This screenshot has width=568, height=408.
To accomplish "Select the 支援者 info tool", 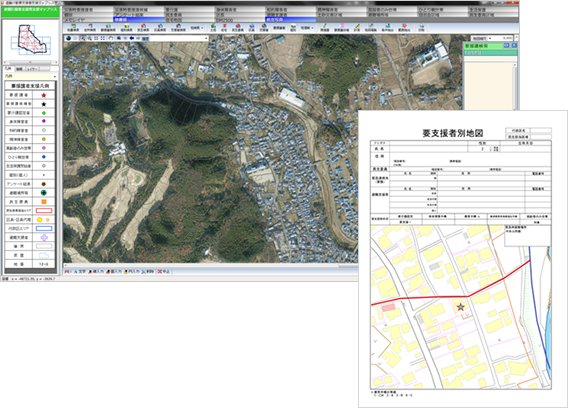I will 264,28.
